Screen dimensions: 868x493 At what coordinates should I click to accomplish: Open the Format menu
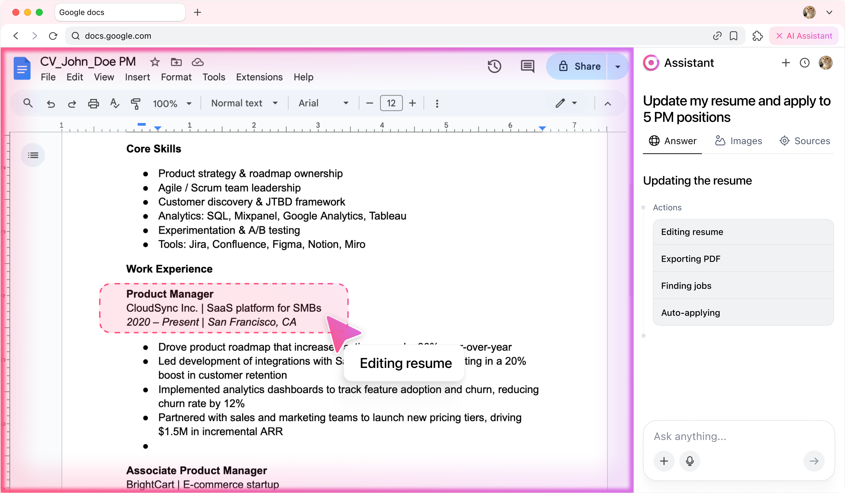click(x=176, y=77)
